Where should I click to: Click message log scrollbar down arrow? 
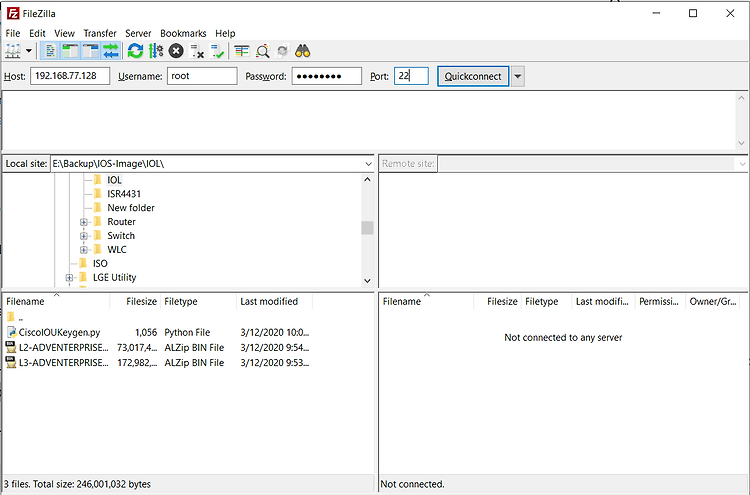741,143
